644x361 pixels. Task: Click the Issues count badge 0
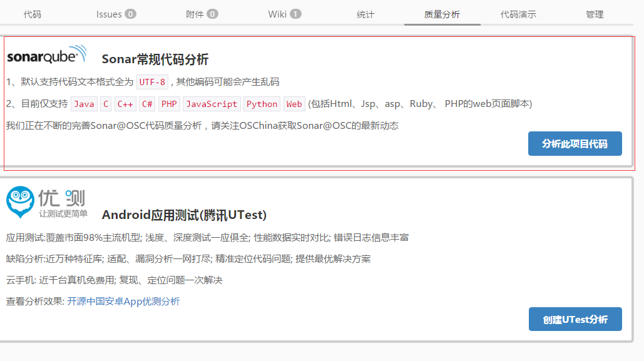(130, 14)
